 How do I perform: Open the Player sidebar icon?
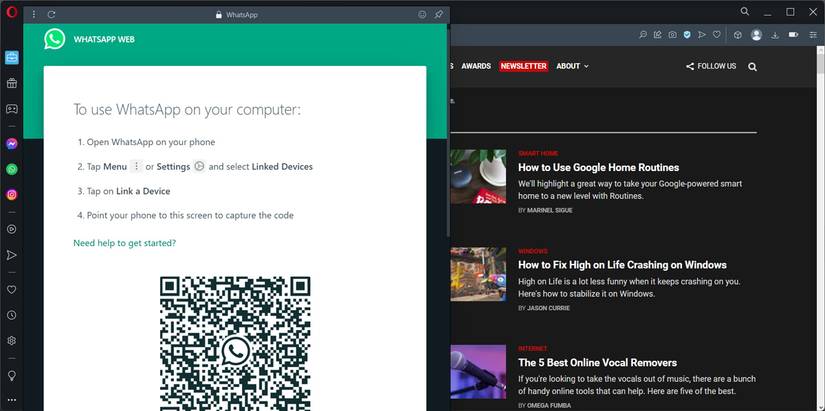12,229
